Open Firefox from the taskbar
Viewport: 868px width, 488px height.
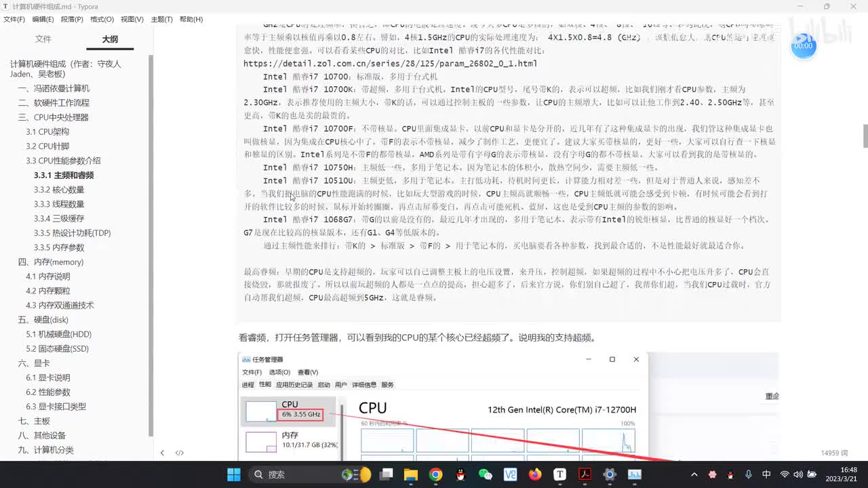tap(535, 474)
